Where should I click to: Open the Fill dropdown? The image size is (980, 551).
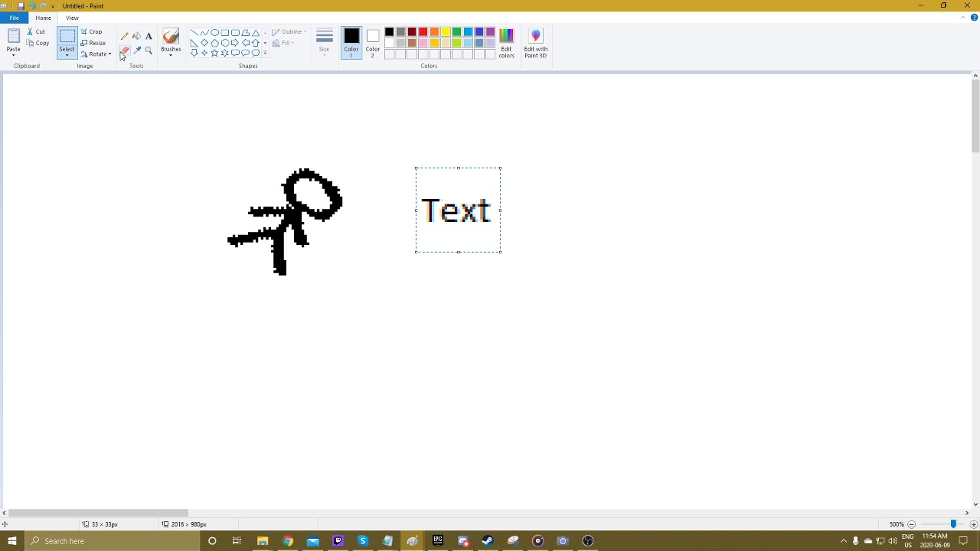(283, 43)
